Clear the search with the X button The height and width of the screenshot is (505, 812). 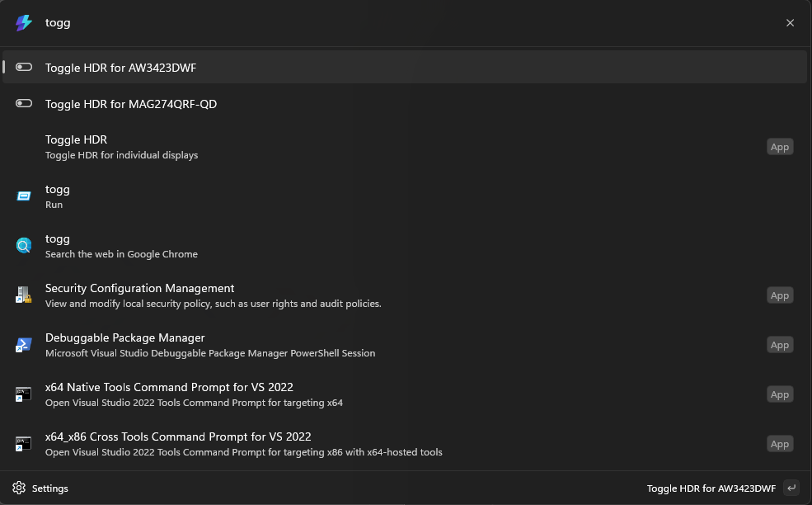(x=790, y=23)
